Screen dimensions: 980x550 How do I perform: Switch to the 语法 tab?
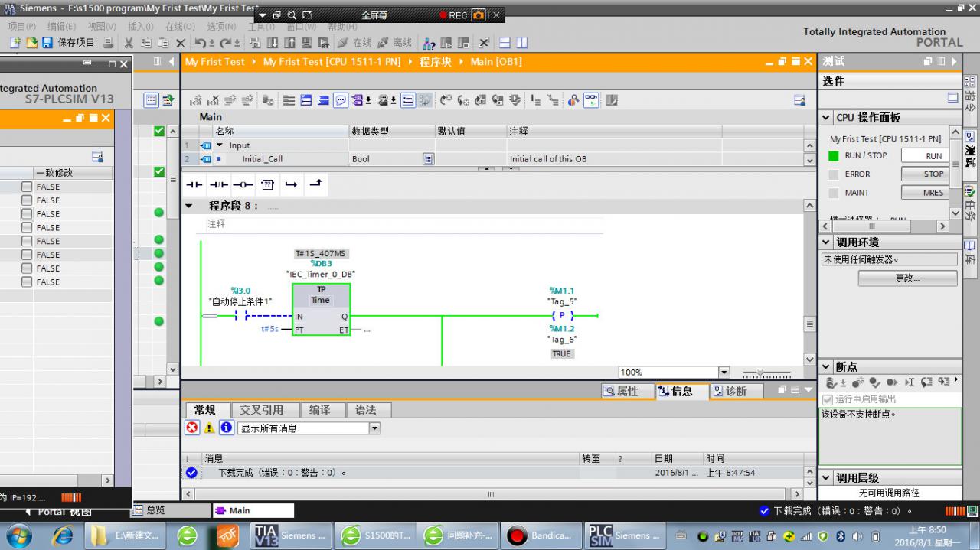click(367, 410)
